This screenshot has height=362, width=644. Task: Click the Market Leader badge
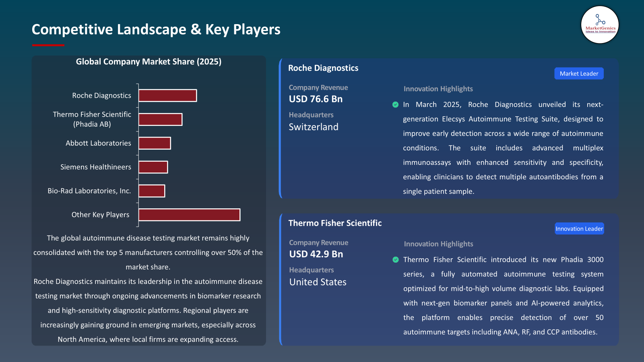pyautogui.click(x=579, y=74)
